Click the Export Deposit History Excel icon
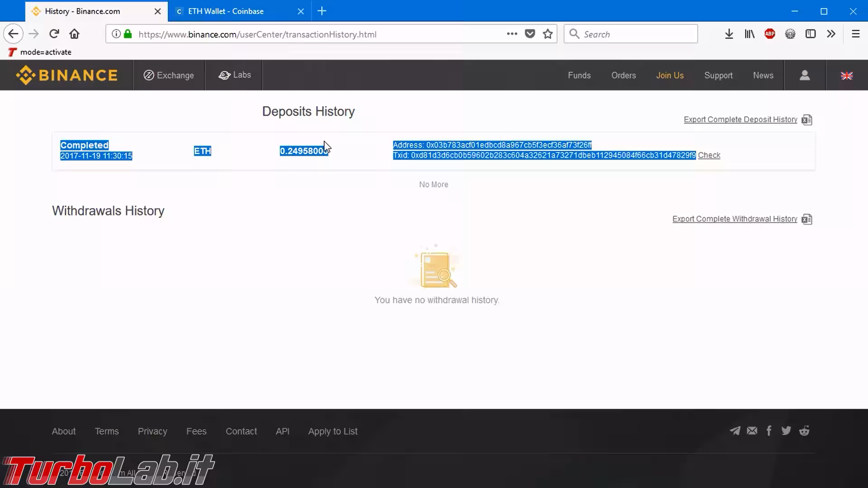This screenshot has height=488, width=868. (807, 120)
